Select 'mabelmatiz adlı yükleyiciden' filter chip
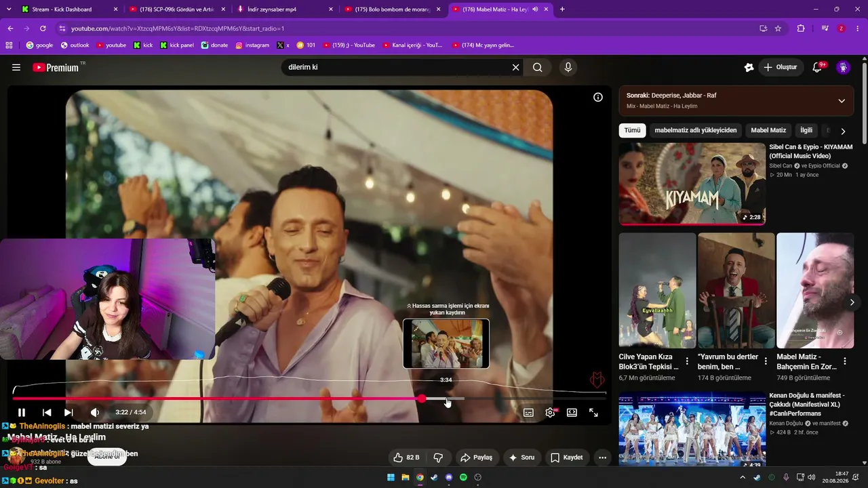This screenshot has height=488, width=868. [696, 130]
